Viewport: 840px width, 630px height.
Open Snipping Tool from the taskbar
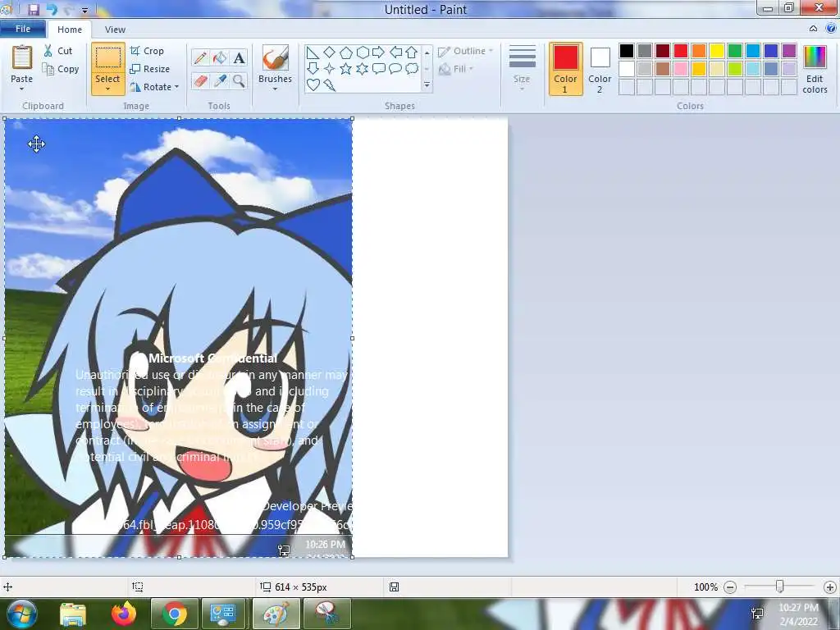[327, 614]
